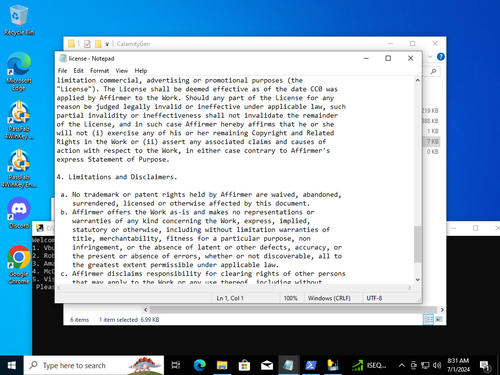Screen dimensions: 500x375
Task: Open File Explorer from the taskbar
Action: (222, 365)
